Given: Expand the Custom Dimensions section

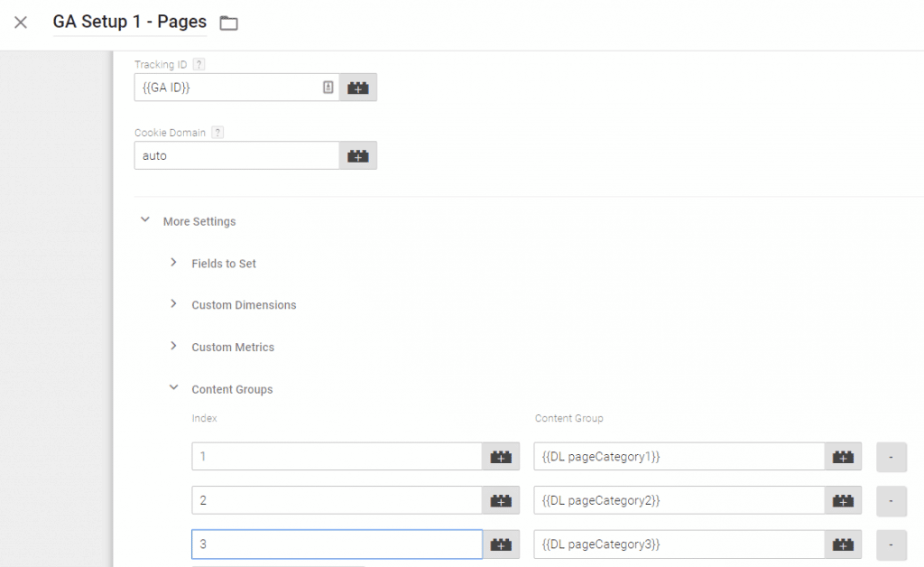Looking at the screenshot, I should click(174, 304).
